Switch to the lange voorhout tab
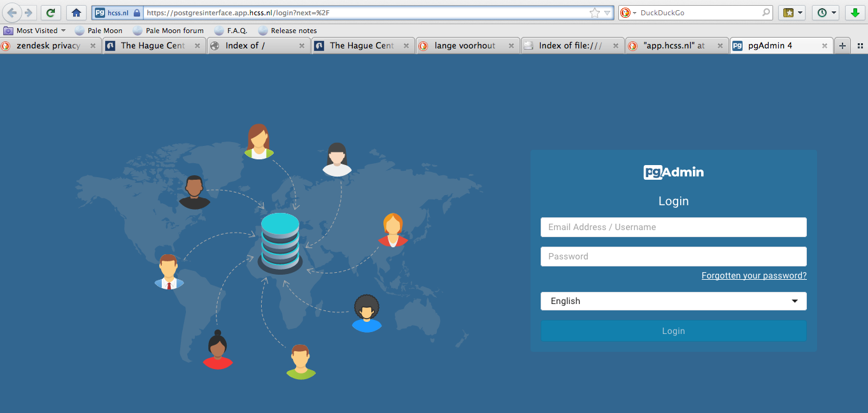The width and height of the screenshot is (868, 413). [x=464, y=46]
